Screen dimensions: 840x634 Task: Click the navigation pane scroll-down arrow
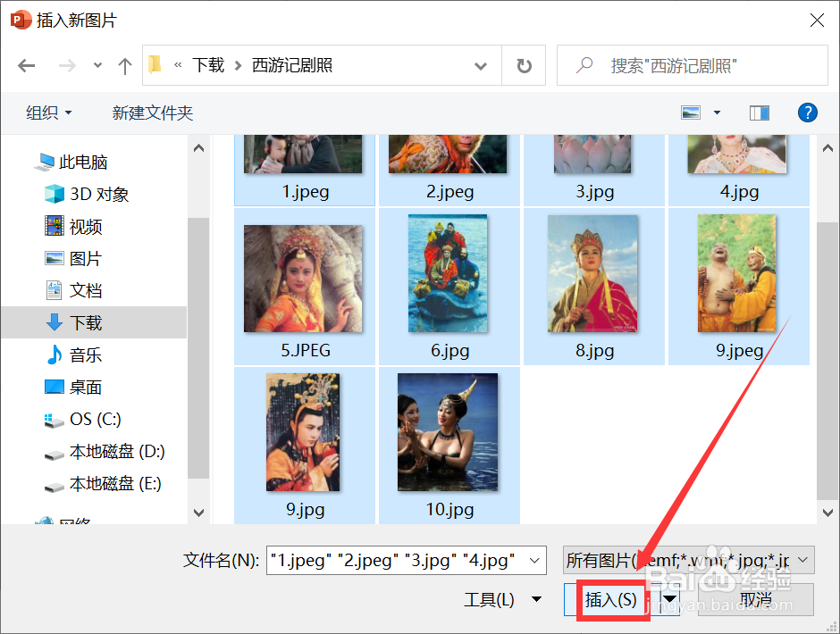tap(198, 513)
